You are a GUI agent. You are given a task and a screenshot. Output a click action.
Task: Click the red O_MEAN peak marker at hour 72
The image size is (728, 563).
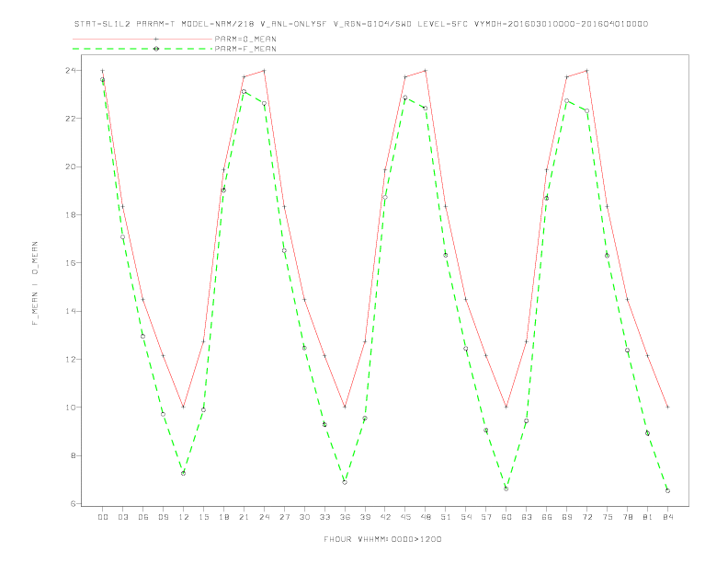(x=586, y=71)
